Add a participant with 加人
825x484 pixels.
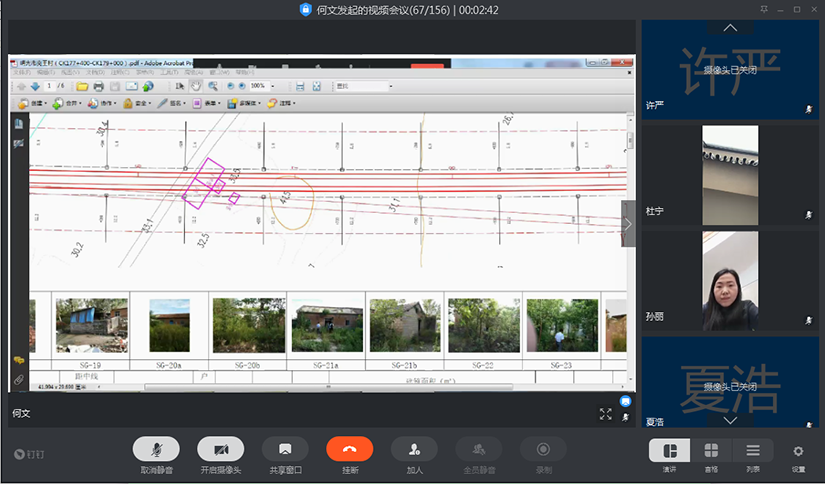pos(414,450)
